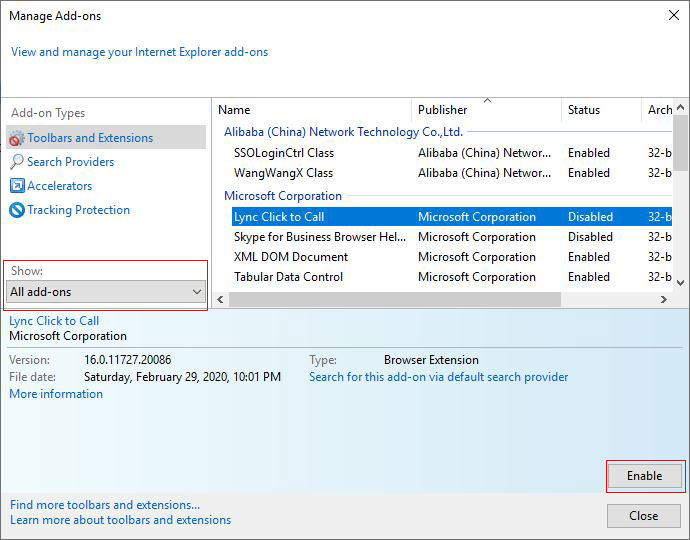Sort list by Status column header
Screen dimensions: 690x540
(x=601, y=110)
